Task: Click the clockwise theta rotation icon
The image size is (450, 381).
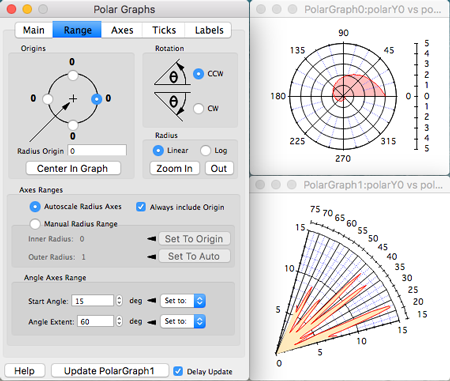Action: (172, 105)
